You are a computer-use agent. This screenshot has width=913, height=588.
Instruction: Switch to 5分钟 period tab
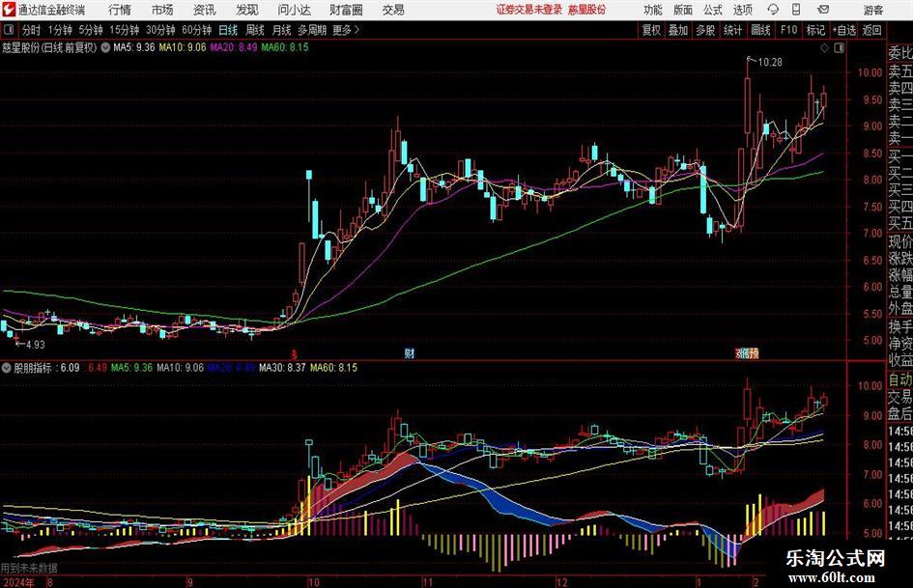[x=91, y=30]
